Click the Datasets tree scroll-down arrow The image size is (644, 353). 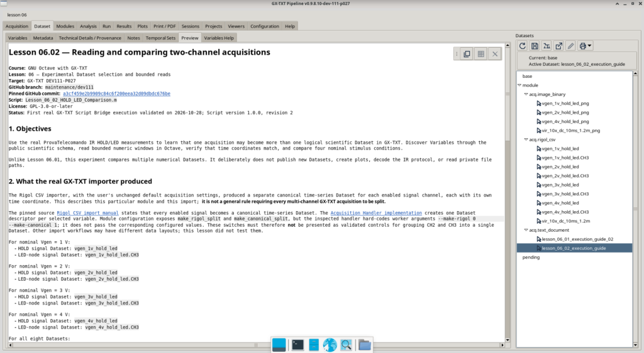click(635, 345)
